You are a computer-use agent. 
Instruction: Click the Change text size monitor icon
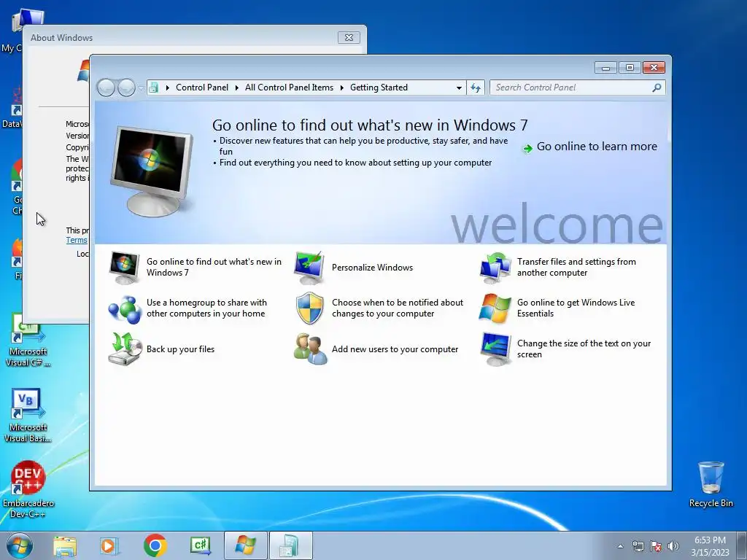(495, 349)
